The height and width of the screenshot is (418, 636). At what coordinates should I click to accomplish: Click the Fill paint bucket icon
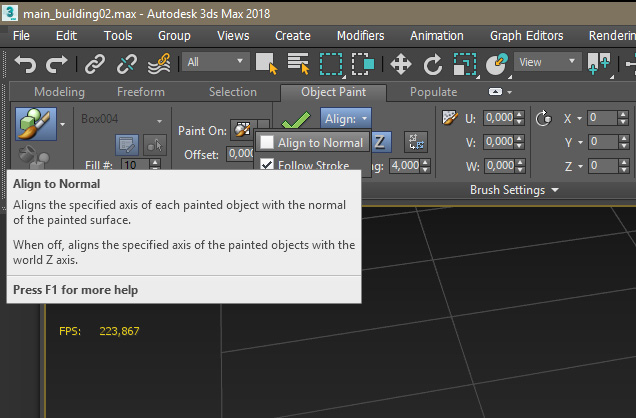pos(34,158)
